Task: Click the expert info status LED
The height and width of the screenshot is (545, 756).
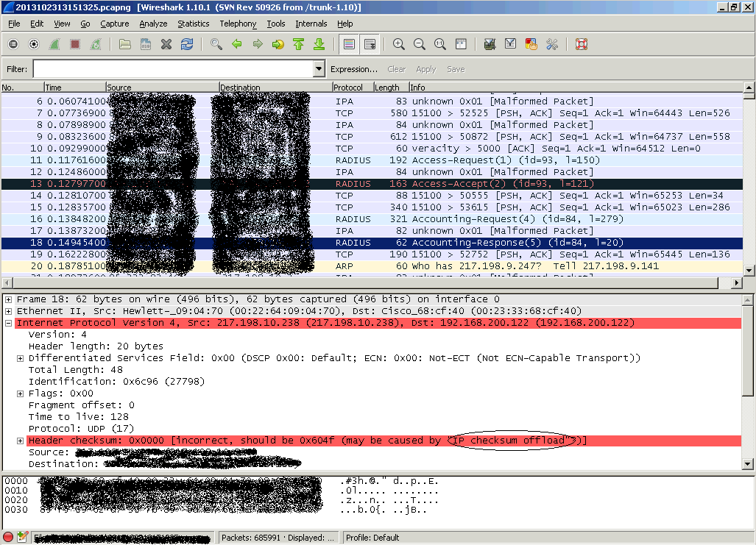Action: (x=8, y=537)
